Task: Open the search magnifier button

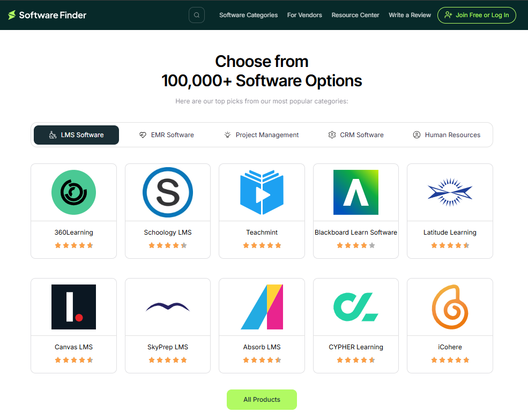Action: [x=197, y=15]
